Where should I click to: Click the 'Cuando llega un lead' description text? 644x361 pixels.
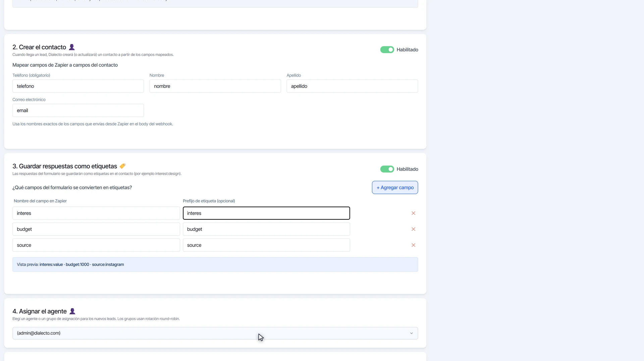click(93, 55)
